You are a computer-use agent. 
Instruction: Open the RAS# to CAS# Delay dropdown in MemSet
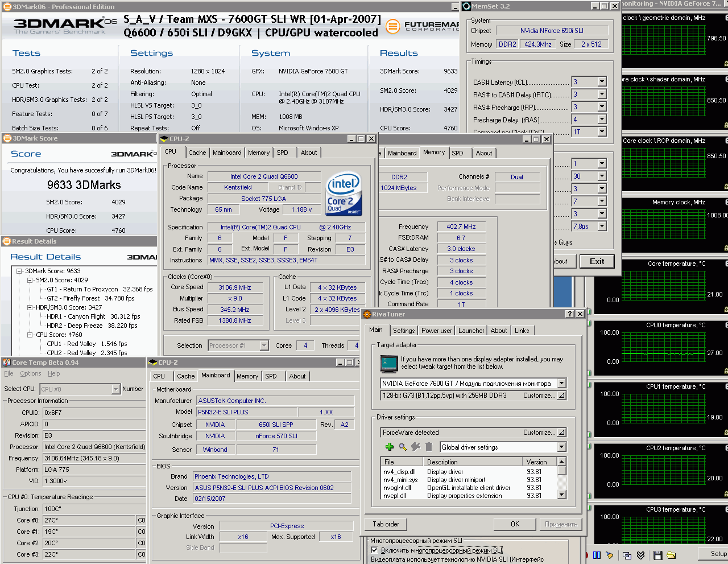(602, 94)
